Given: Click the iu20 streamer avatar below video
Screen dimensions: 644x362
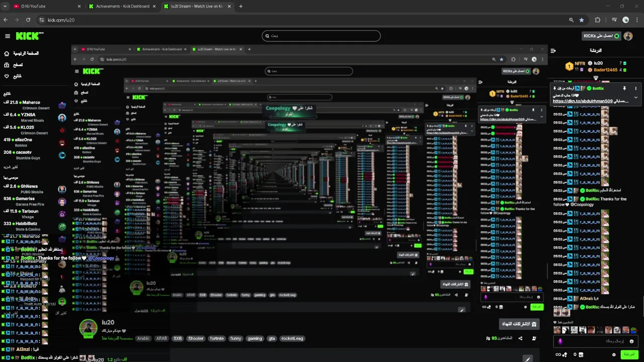Looking at the screenshot, I should 88,328.
